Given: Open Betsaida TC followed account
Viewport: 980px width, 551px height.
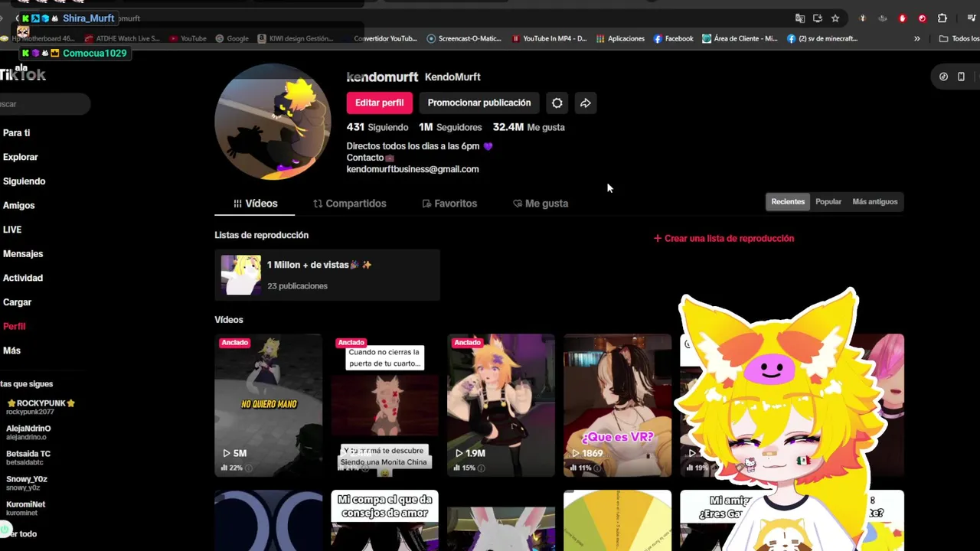Looking at the screenshot, I should coord(28,458).
